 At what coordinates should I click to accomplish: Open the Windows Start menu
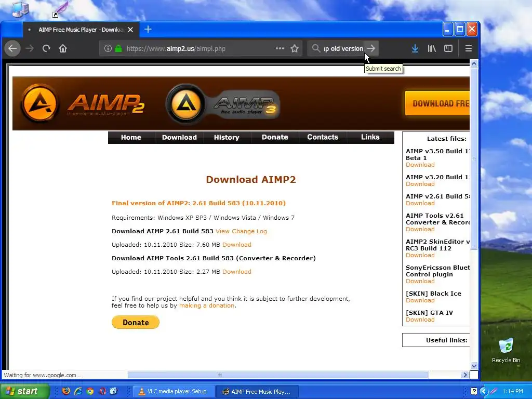point(25,392)
